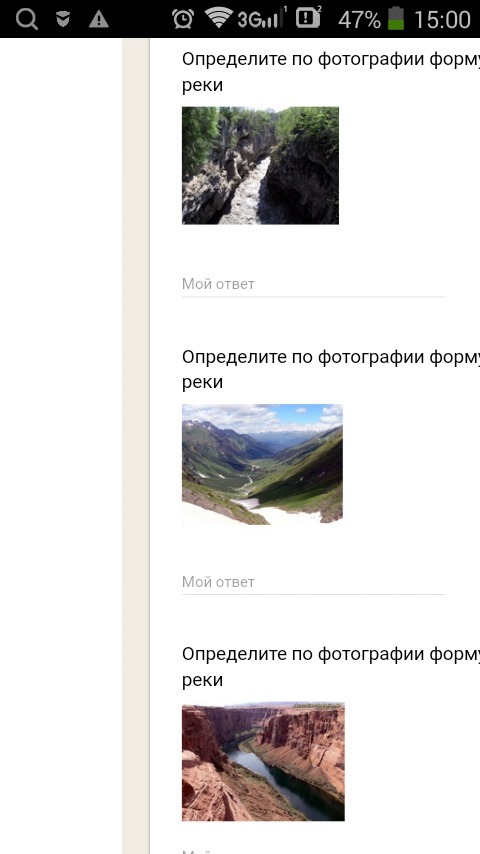Screen dimensions: 480x854
Task: Tap the shield notification icon in status bar
Action: point(63,20)
